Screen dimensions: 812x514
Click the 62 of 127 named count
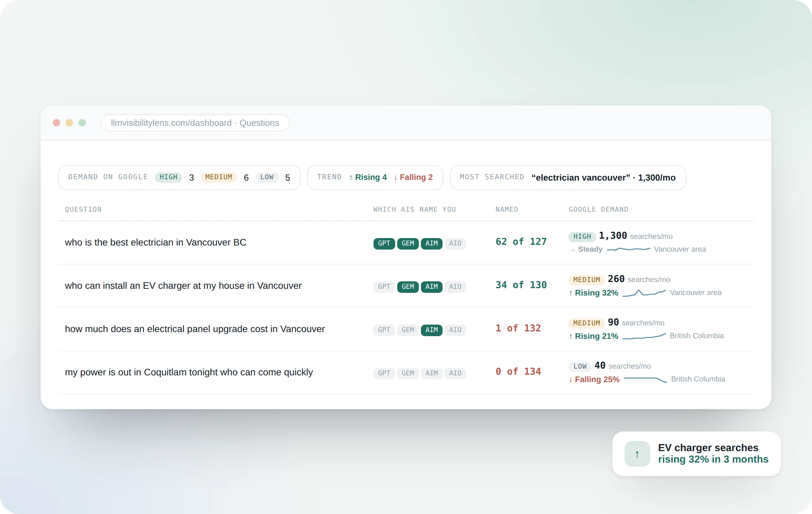pyautogui.click(x=521, y=242)
